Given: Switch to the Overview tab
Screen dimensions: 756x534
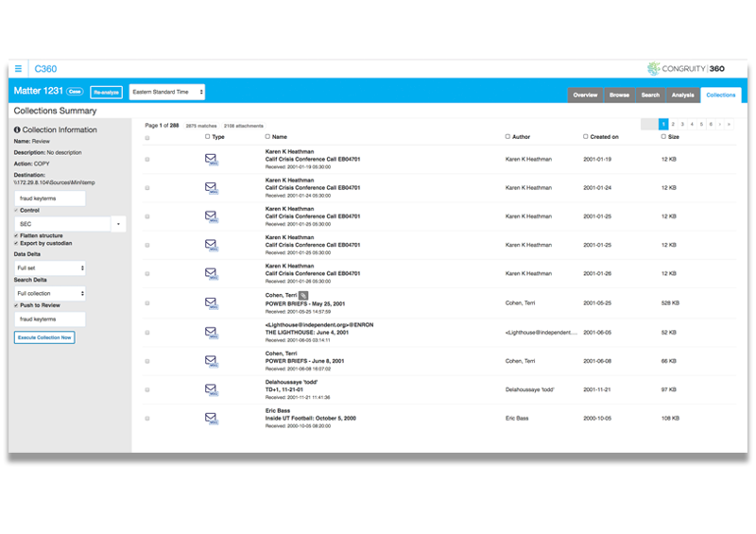Looking at the screenshot, I should tap(585, 95).
